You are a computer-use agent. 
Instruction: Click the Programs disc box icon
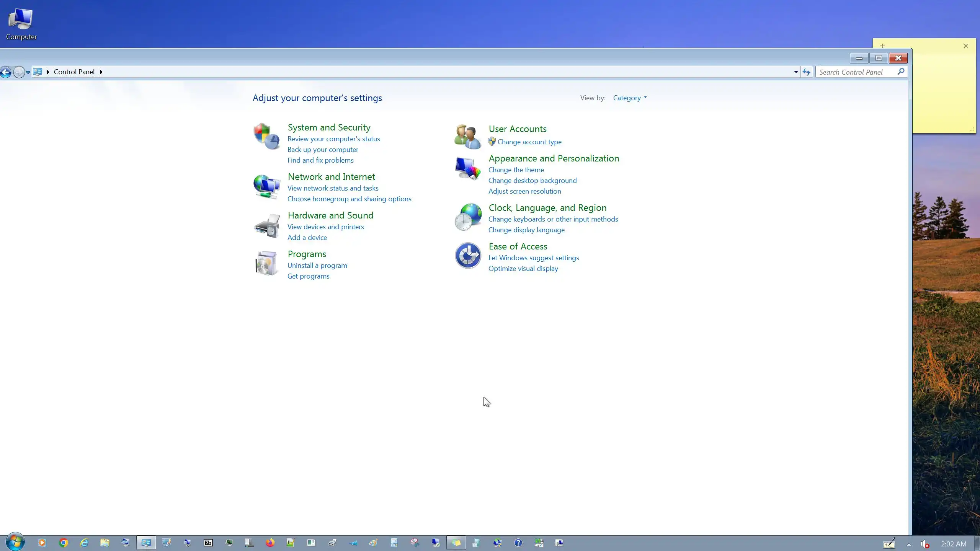pos(266,263)
